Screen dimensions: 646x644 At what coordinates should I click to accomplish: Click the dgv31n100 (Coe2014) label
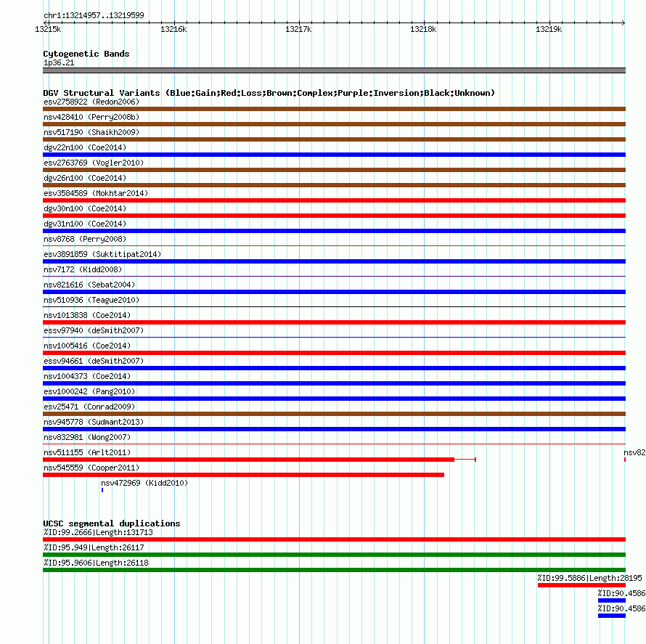(x=85, y=224)
